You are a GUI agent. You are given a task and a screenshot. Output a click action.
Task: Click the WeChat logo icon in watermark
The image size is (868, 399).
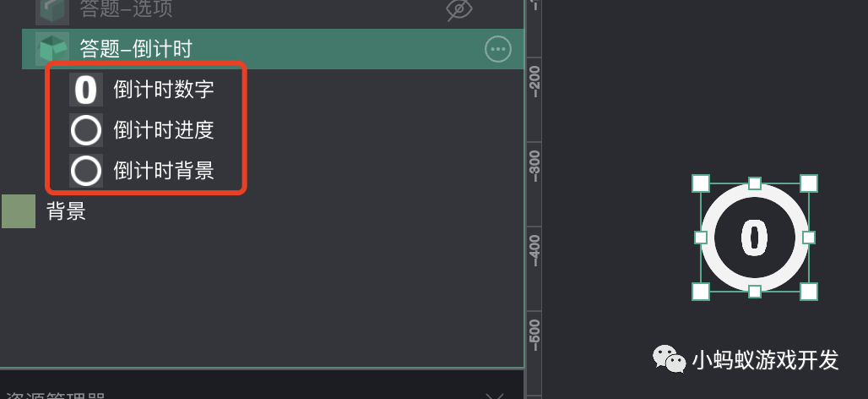670,358
